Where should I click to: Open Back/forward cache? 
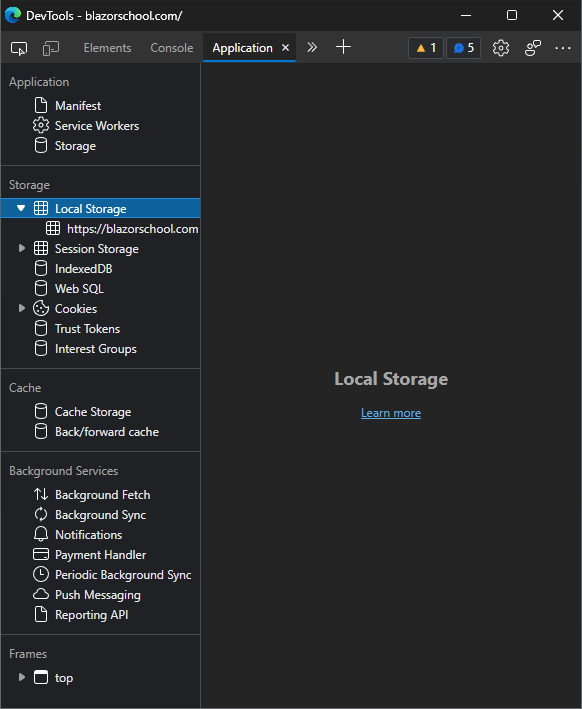[107, 432]
